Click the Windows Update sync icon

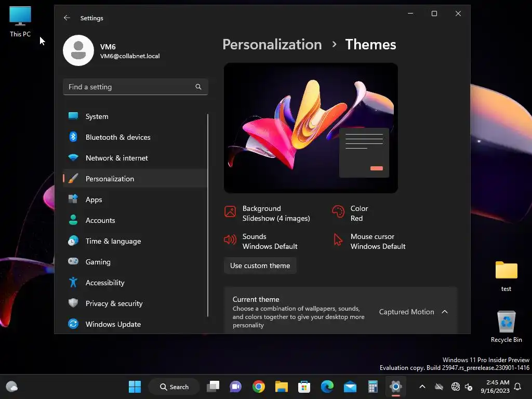point(73,324)
